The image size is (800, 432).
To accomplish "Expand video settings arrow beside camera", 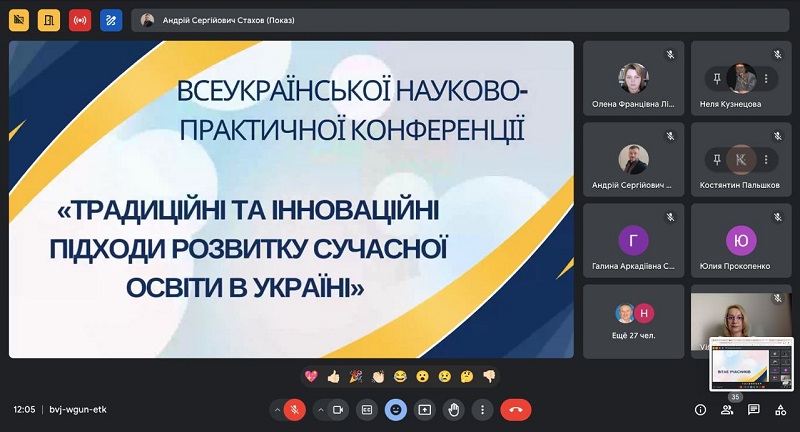I will click(320, 409).
